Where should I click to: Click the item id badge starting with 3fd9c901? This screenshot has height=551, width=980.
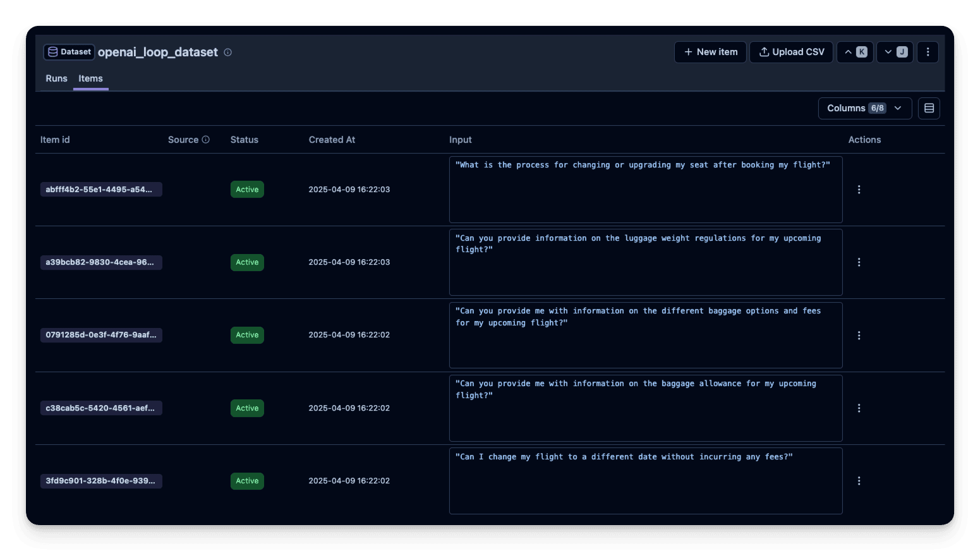coord(101,480)
